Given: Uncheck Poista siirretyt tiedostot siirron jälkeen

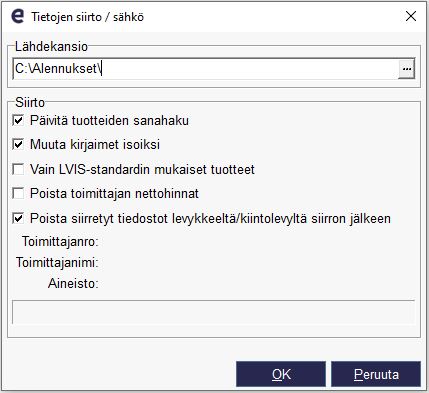Looking at the screenshot, I should click(x=18, y=219).
